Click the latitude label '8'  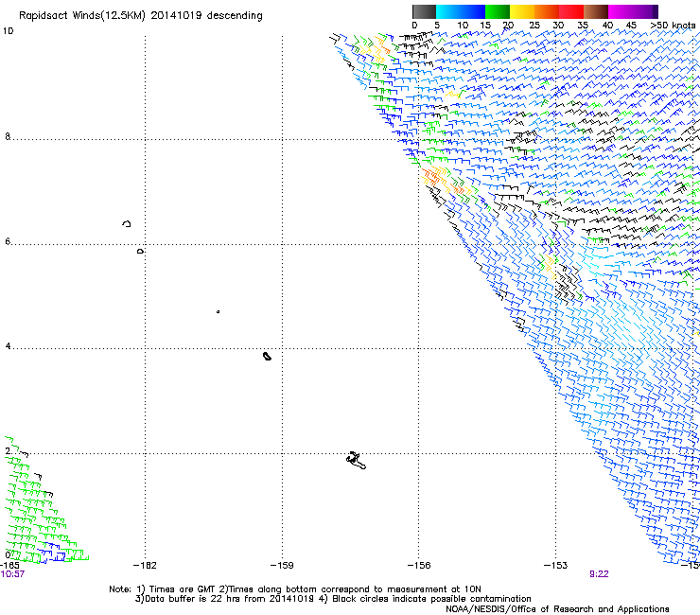tap(8, 136)
